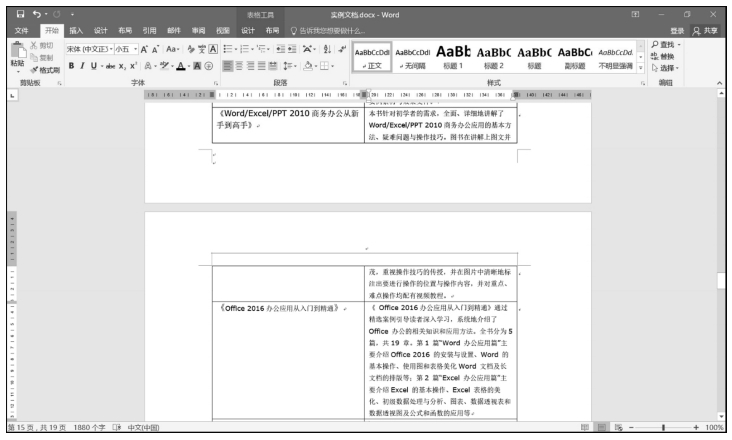Toggle Bold formatting
The height and width of the screenshot is (440, 732).
(x=71, y=66)
